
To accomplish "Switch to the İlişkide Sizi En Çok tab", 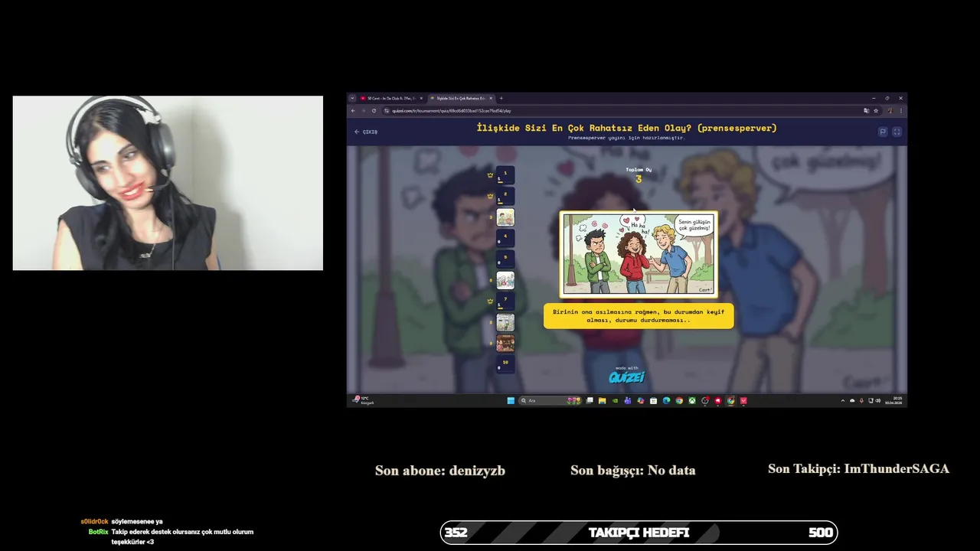I will (460, 98).
